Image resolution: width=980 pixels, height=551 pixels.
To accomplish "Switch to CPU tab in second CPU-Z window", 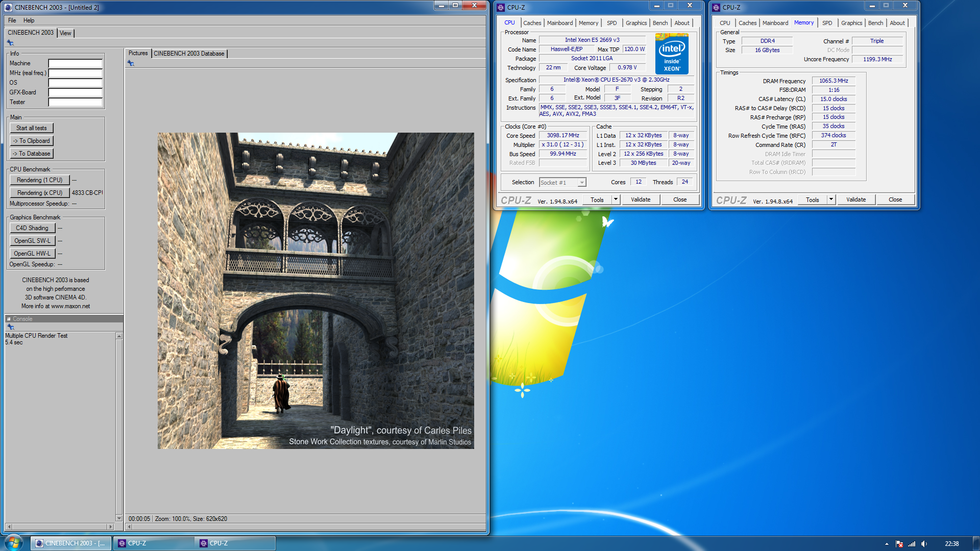I will (x=725, y=23).
